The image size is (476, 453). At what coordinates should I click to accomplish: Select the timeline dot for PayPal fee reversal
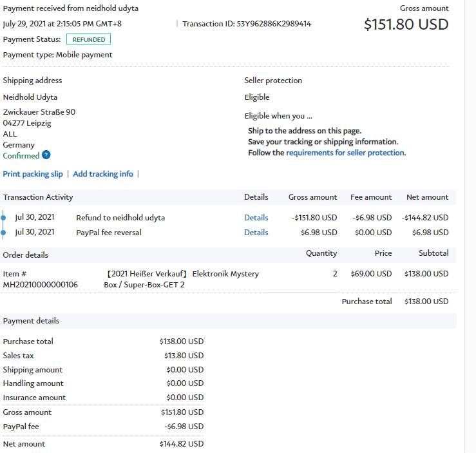coord(4,233)
